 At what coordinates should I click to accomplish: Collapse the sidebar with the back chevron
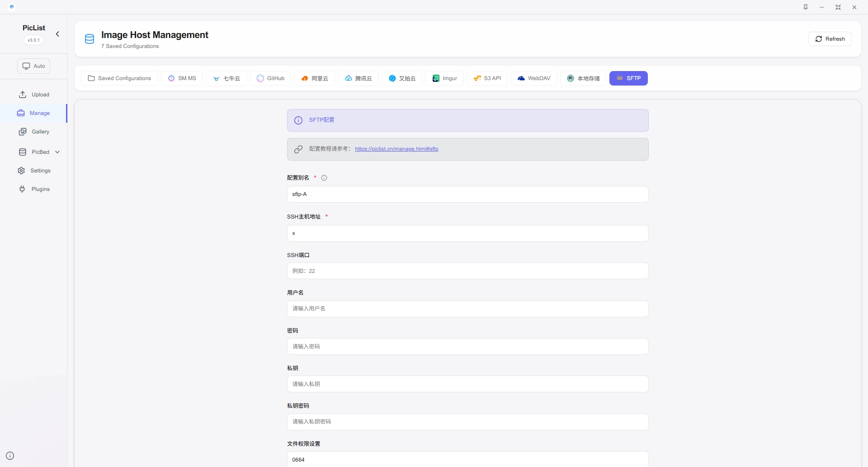[x=57, y=34]
